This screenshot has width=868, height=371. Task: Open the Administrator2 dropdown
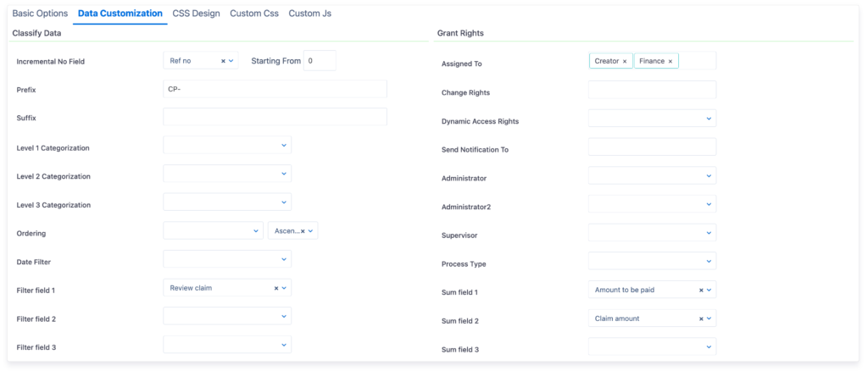click(x=652, y=204)
